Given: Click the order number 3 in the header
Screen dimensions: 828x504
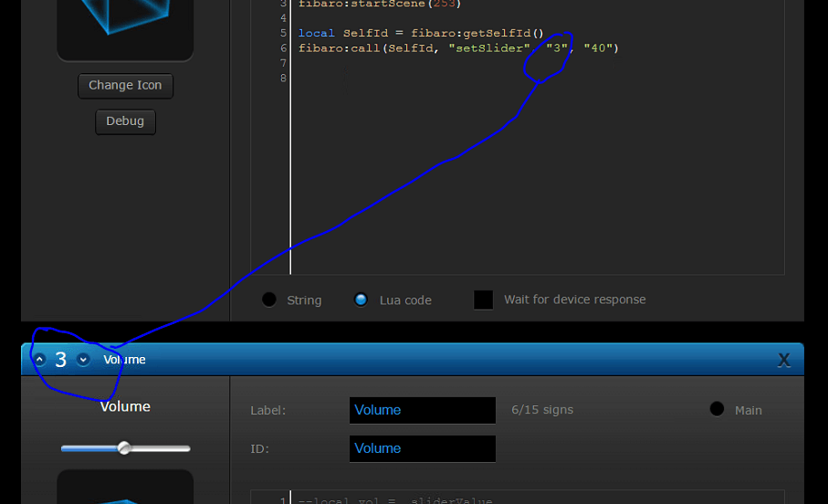Looking at the screenshot, I should [61, 360].
